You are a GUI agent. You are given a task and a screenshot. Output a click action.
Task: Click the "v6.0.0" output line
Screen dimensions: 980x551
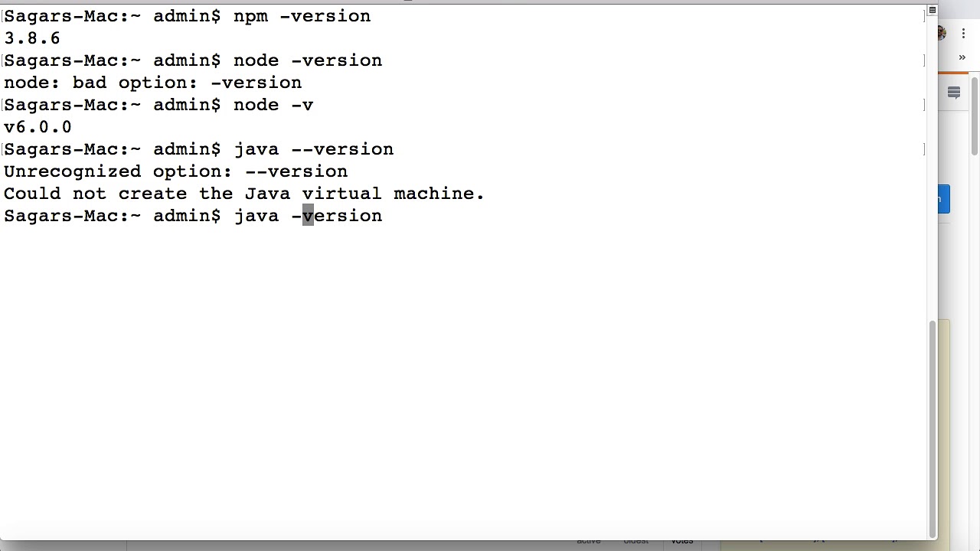point(38,127)
